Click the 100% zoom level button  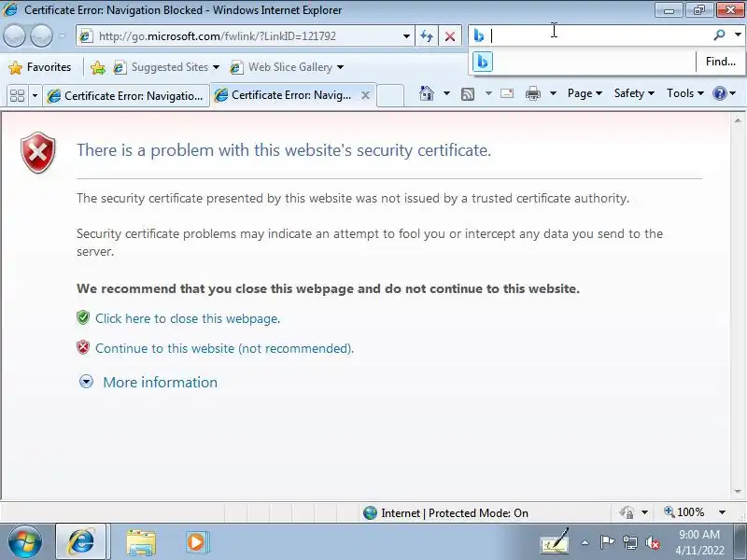684,512
